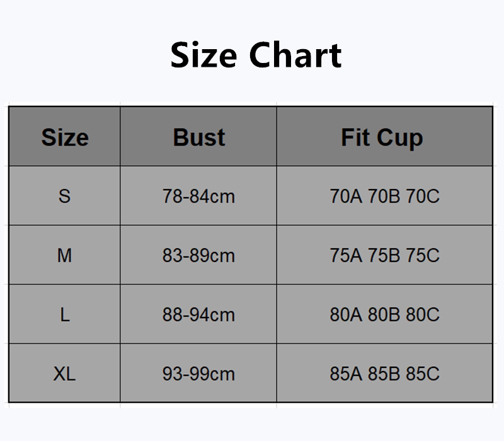Click the 85B cup size text

click(x=384, y=374)
